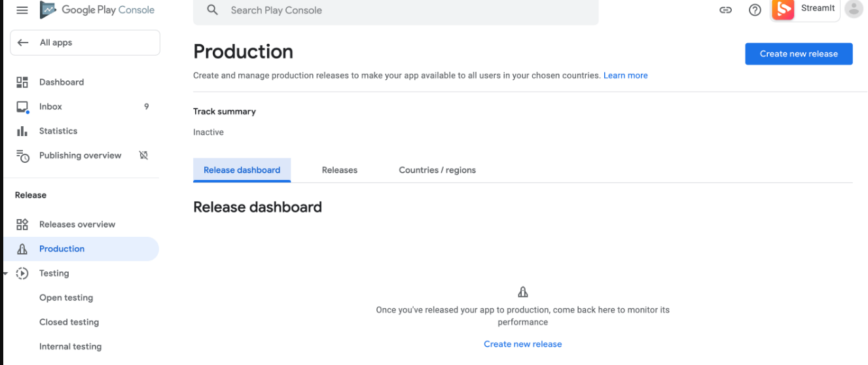The image size is (868, 365).
Task: Open the hamburger navigation menu
Action: click(22, 10)
